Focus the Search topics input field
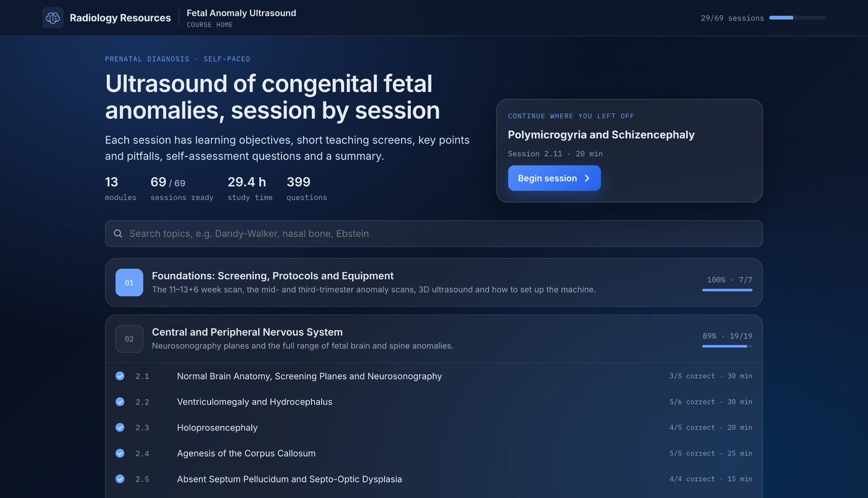This screenshot has height=498, width=868. click(433, 234)
